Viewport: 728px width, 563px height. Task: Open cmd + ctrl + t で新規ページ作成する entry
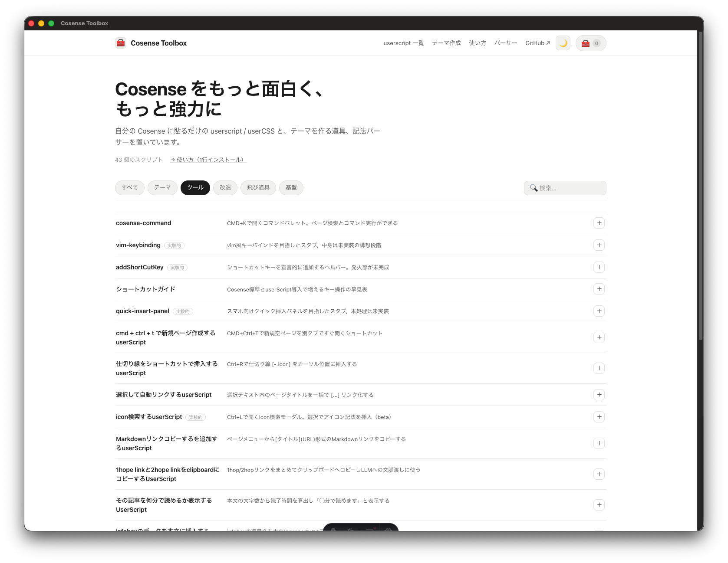click(166, 337)
